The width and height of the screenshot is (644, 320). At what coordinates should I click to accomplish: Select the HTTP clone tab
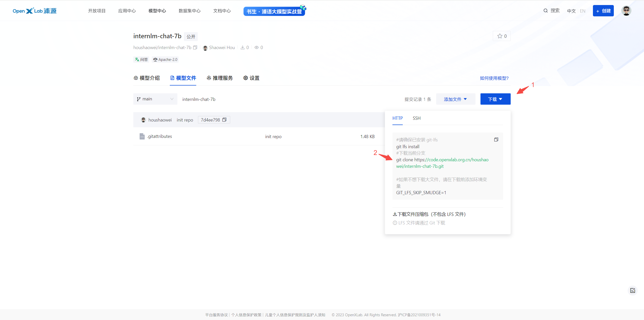[397, 118]
